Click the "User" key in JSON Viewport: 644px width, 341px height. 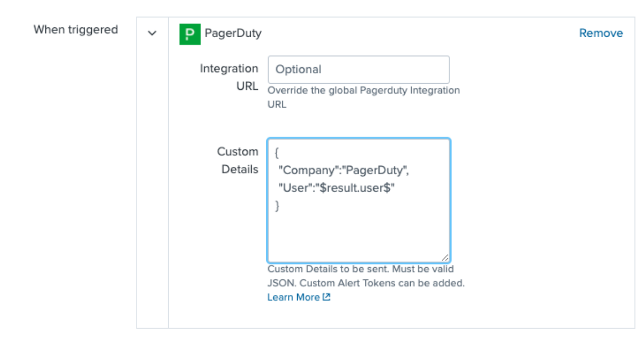[295, 188]
